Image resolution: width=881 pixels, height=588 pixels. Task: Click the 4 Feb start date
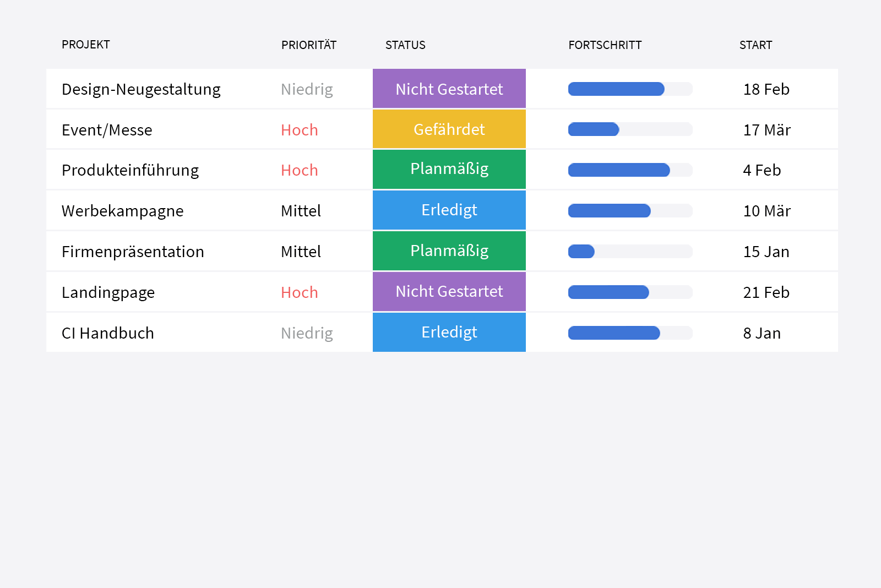tap(762, 170)
